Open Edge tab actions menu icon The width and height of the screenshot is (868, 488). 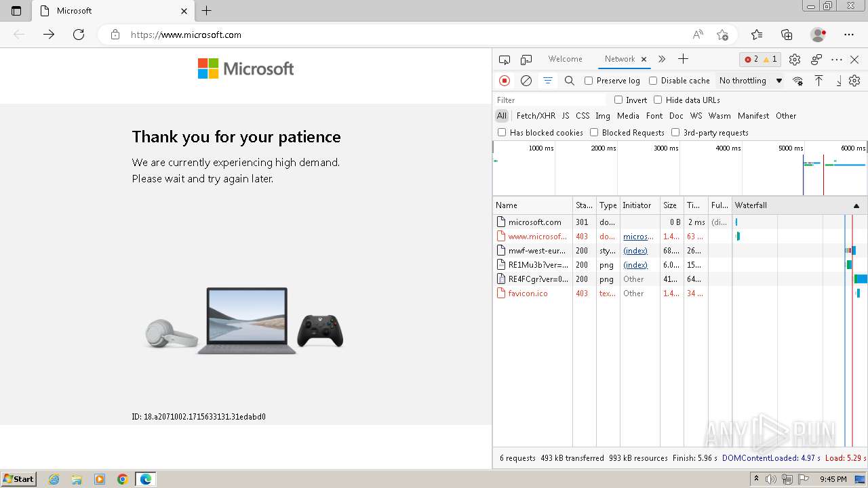tap(16, 11)
